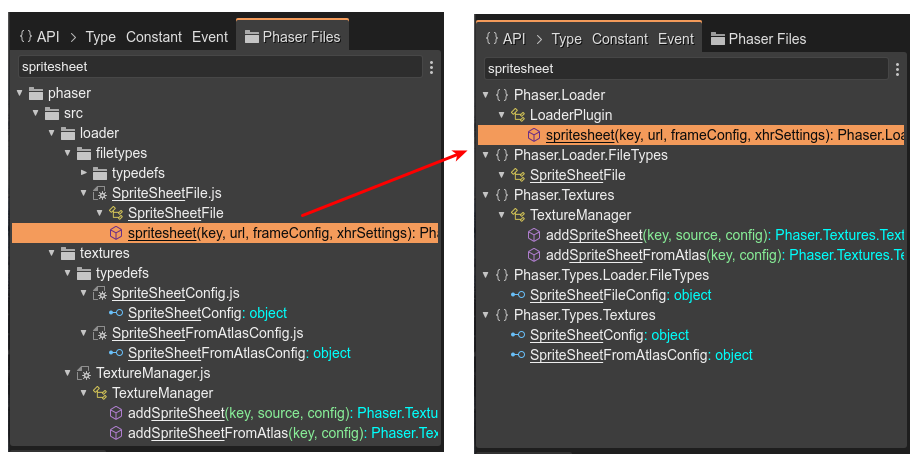Click SpriteSheetConfig.js file icon
This screenshot has height=464, width=921.
coord(100,293)
